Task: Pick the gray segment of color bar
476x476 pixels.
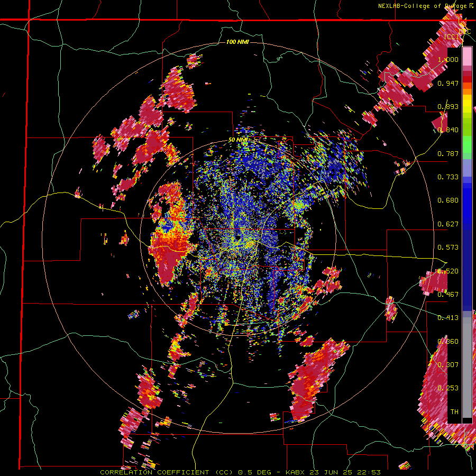Action: 467,368
